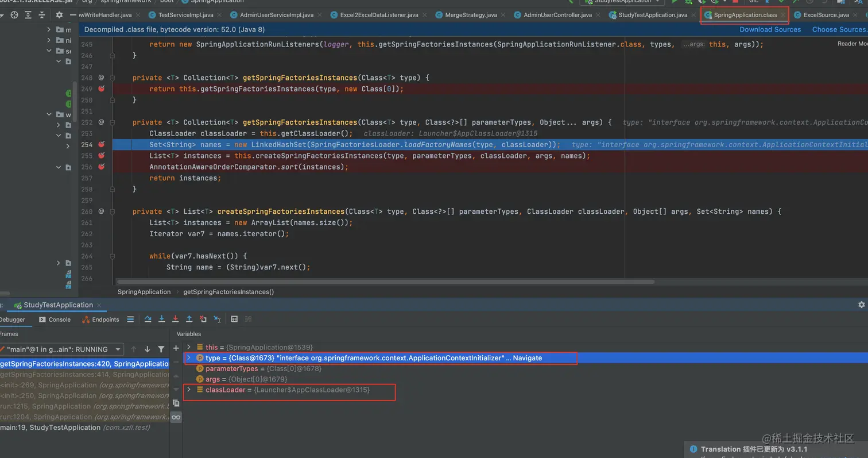Click the Choose Sources link
868x458 pixels.
coord(840,29)
